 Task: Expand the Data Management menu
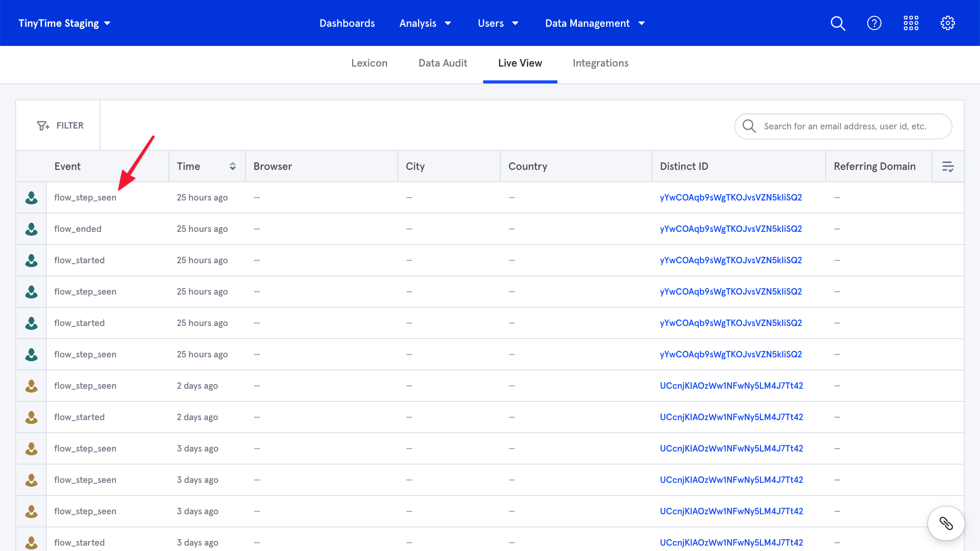[x=595, y=23]
